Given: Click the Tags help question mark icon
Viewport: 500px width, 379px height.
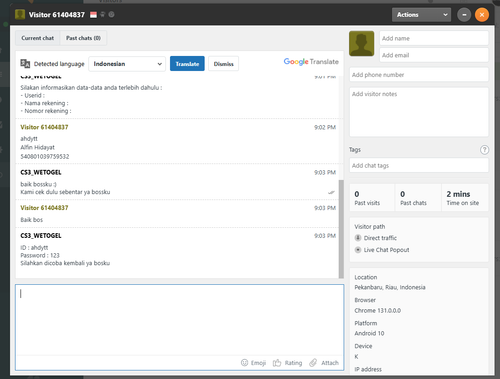Looking at the screenshot, I should [484, 150].
